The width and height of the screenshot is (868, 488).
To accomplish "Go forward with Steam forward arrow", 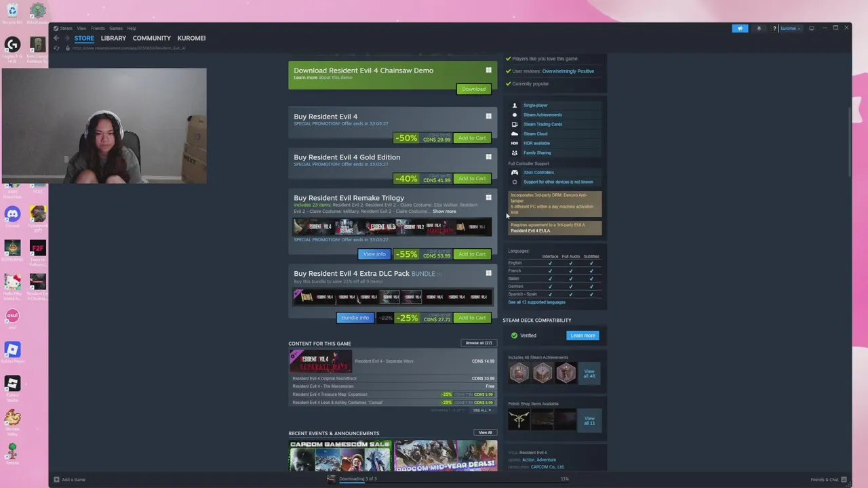I will (66, 38).
